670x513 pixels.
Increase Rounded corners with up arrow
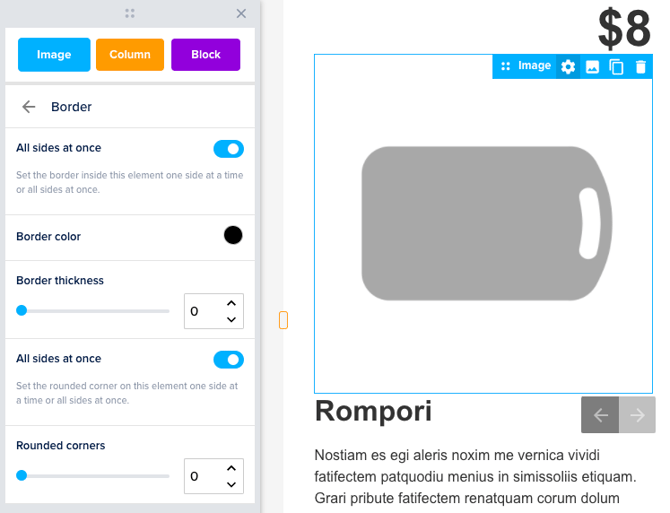point(232,468)
